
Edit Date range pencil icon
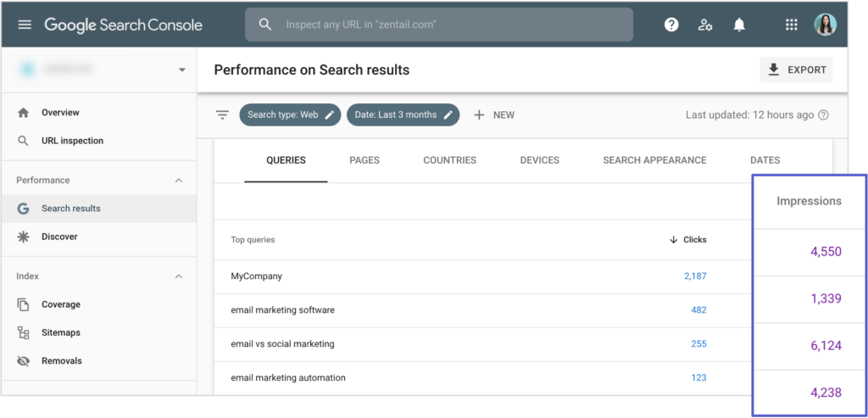448,114
